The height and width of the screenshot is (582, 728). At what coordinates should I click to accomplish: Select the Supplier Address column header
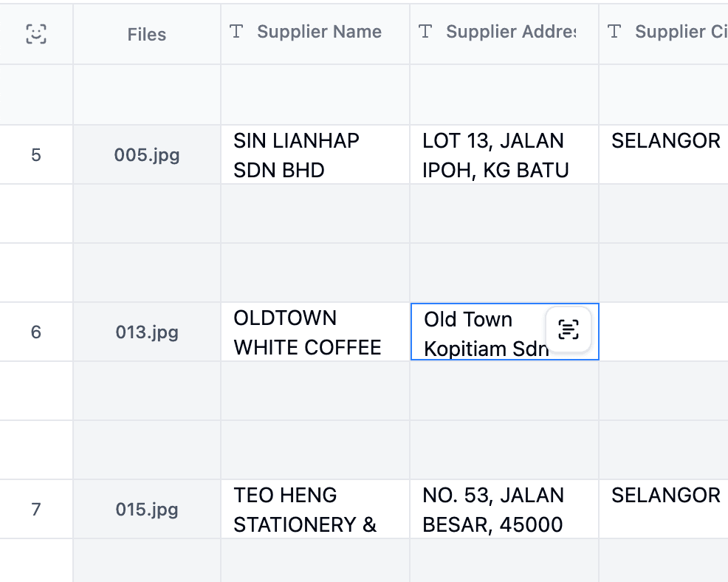(x=504, y=34)
